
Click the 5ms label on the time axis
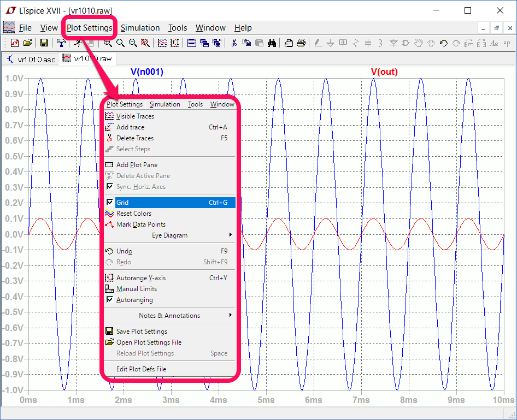[266, 400]
